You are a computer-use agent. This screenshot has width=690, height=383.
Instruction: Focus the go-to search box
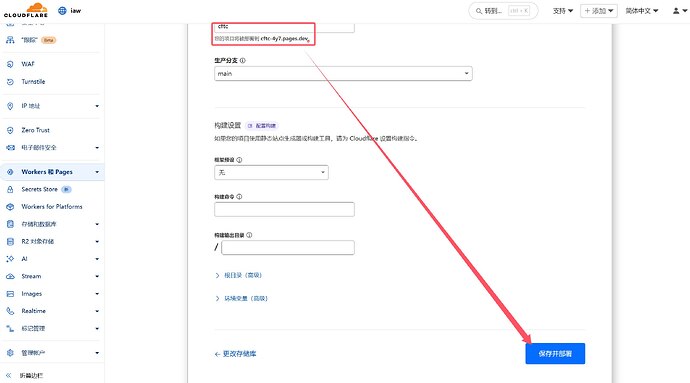click(503, 11)
